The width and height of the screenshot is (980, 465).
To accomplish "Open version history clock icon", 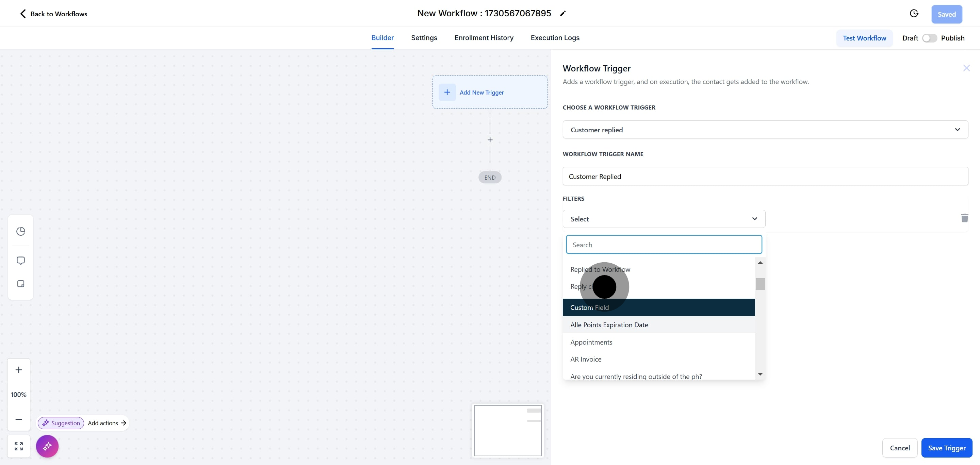I will [x=914, y=14].
